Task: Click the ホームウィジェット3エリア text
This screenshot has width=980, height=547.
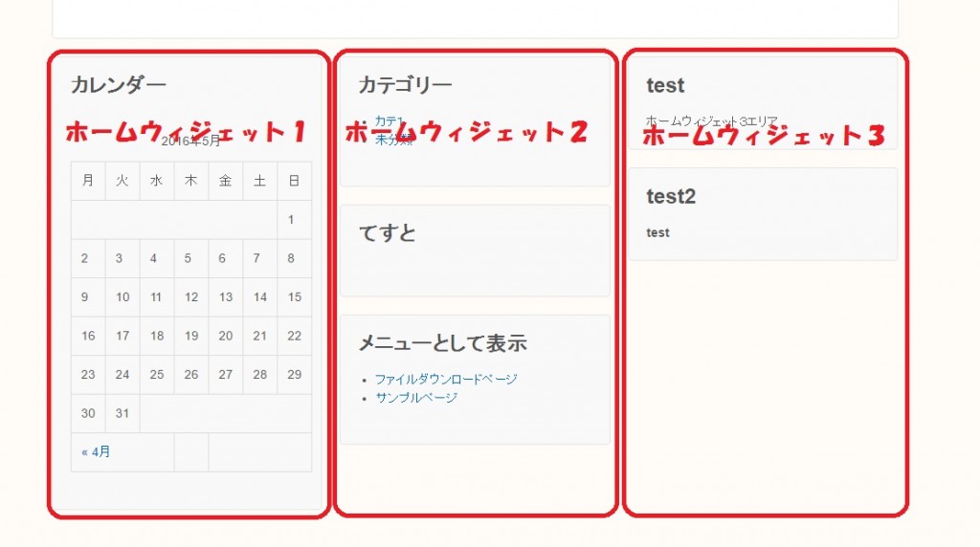Action: [712, 121]
